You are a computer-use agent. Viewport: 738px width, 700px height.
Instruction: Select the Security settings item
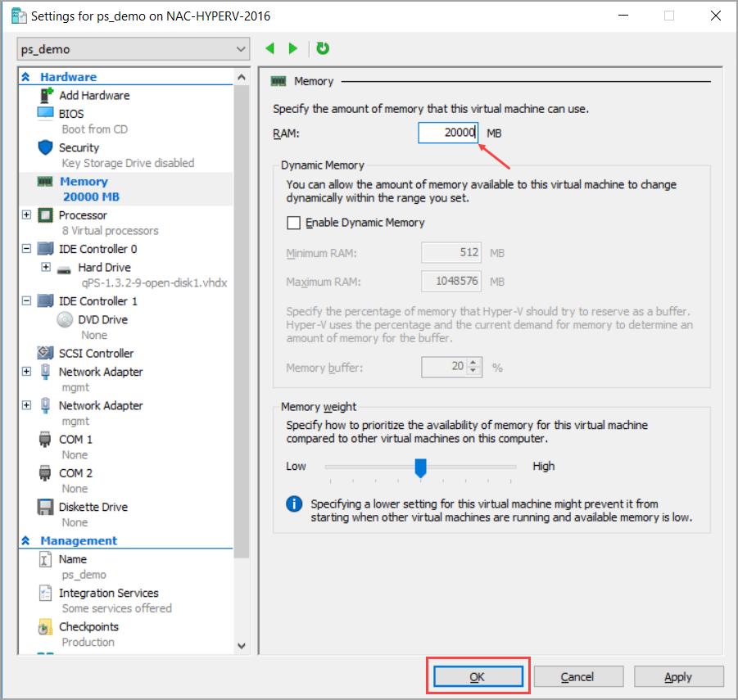pyautogui.click(x=79, y=147)
